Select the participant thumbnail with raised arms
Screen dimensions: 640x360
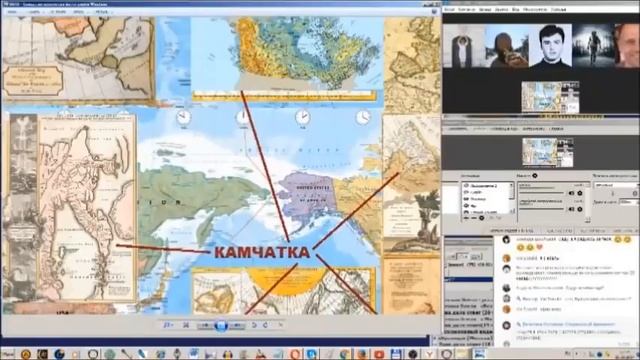click(x=464, y=46)
